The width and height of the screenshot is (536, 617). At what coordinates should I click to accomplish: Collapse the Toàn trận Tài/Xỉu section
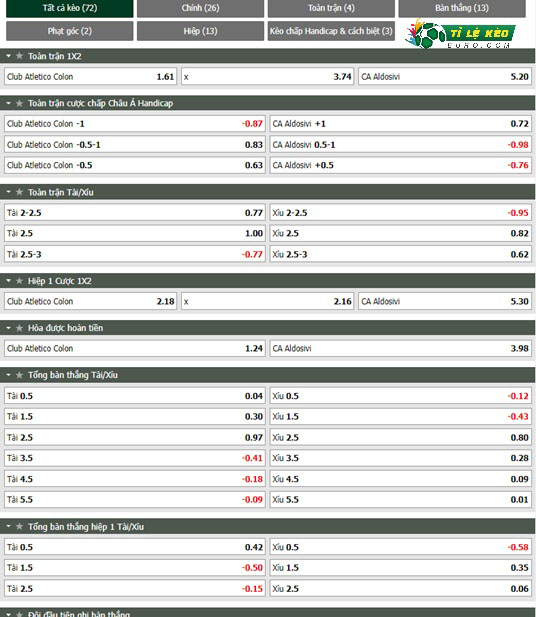(x=8, y=192)
